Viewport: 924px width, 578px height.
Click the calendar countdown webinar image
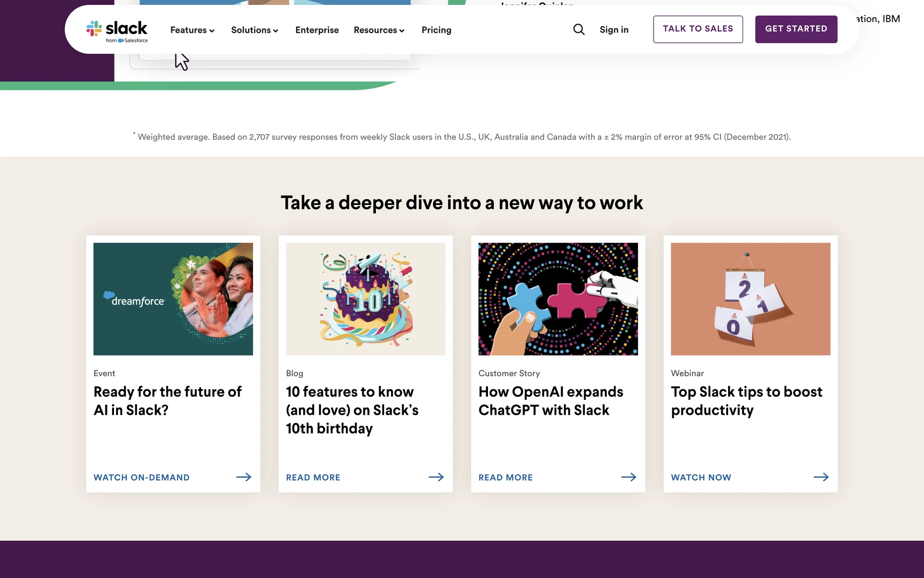click(x=751, y=299)
